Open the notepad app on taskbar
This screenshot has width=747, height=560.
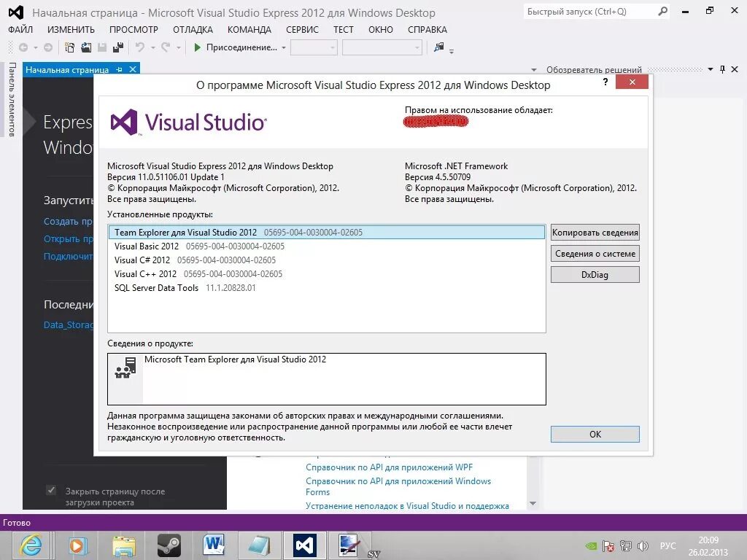(259, 545)
